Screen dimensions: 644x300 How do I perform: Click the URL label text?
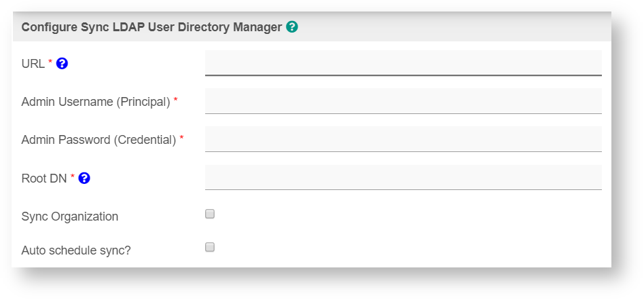coord(33,64)
